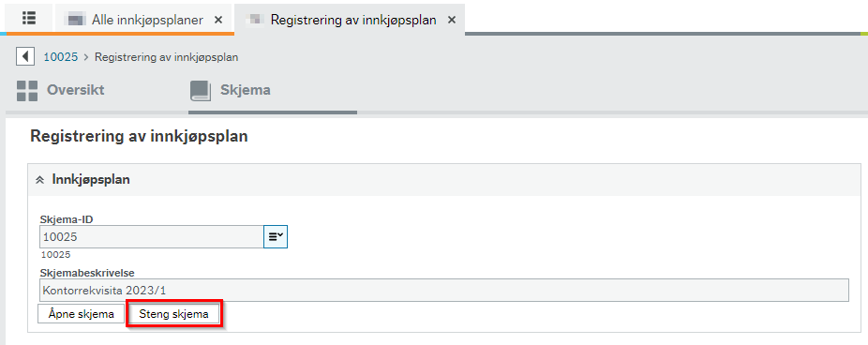Viewport: 868px width, 345px height.
Task: Close the Alle innkjøpsplaner tab
Action: (x=218, y=20)
